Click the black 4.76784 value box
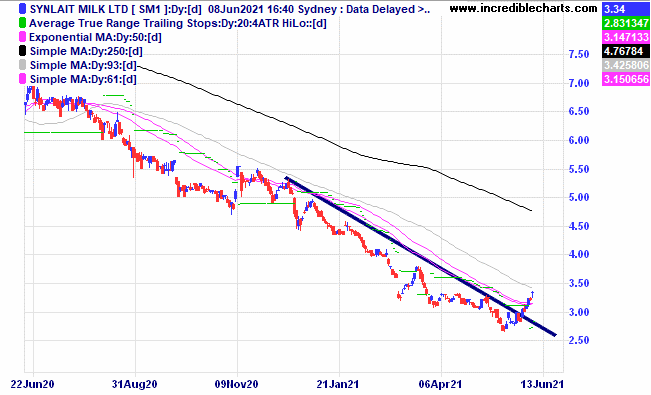Image resolution: width=651 pixels, height=395 pixels. pyautogui.click(x=626, y=51)
